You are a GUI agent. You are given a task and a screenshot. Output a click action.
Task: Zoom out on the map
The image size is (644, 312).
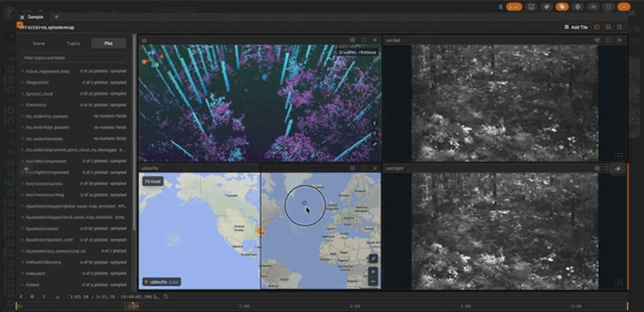pos(373,281)
